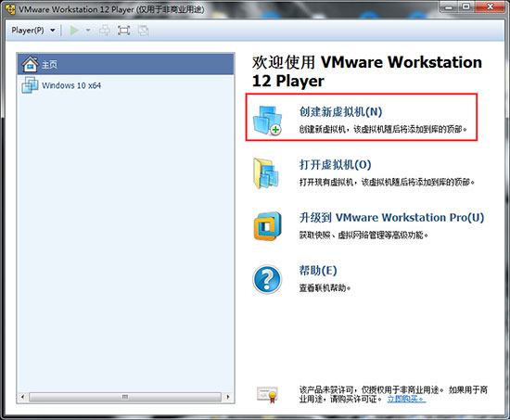The width and height of the screenshot is (510, 420).
Task: Click description text 查看联机帮助
Action: point(325,288)
